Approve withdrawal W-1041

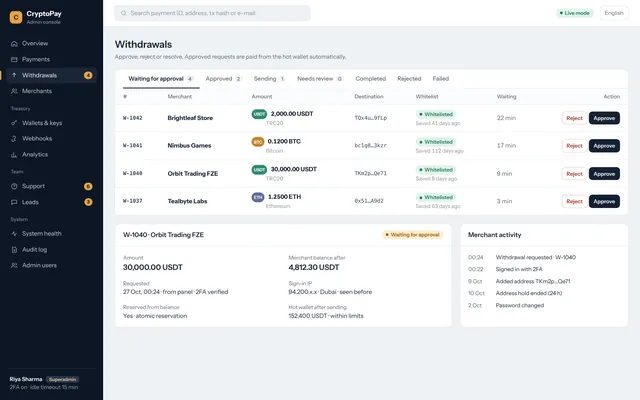click(x=604, y=146)
